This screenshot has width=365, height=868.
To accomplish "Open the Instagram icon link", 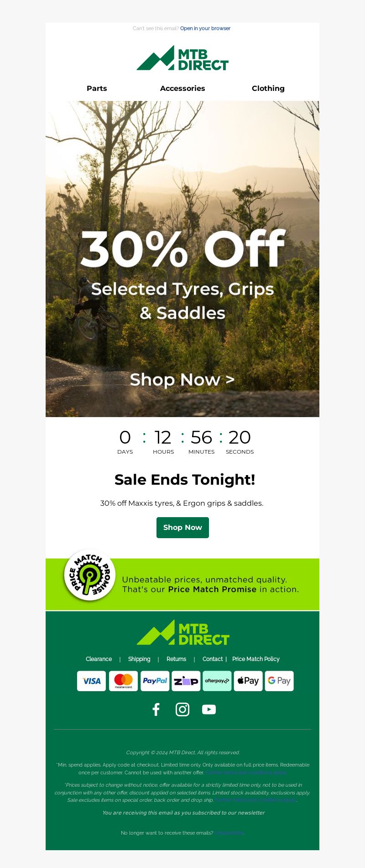I will point(182,709).
